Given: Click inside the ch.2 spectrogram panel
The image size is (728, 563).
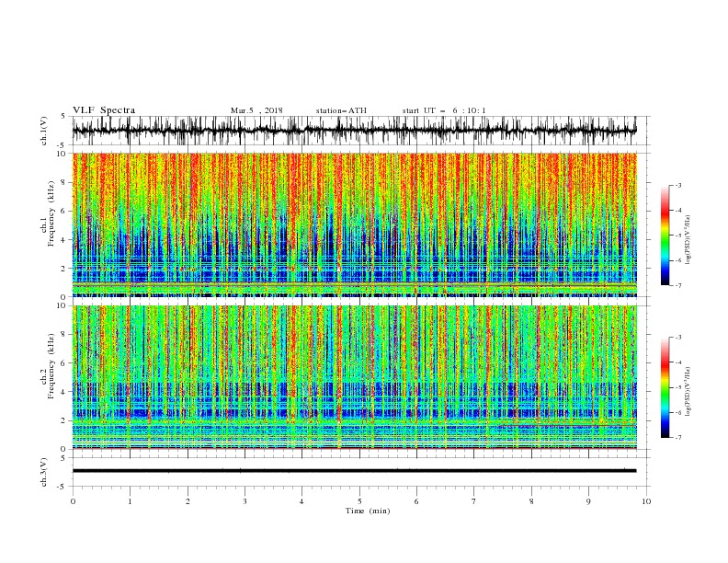Looking at the screenshot, I should (x=355, y=377).
